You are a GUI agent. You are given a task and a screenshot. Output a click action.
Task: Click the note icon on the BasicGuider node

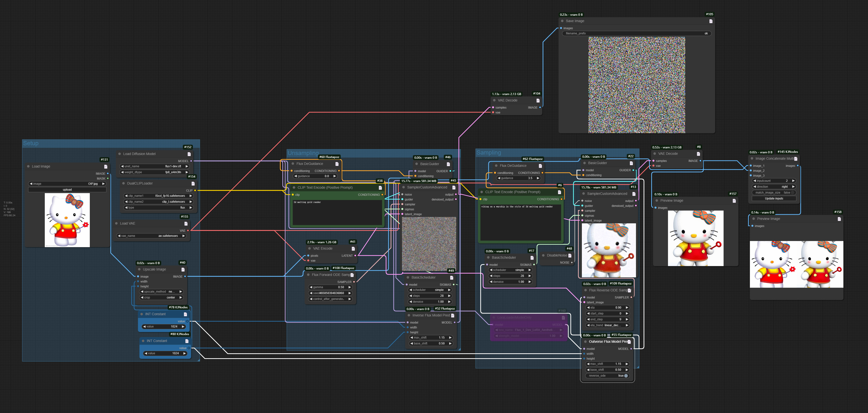(x=448, y=164)
